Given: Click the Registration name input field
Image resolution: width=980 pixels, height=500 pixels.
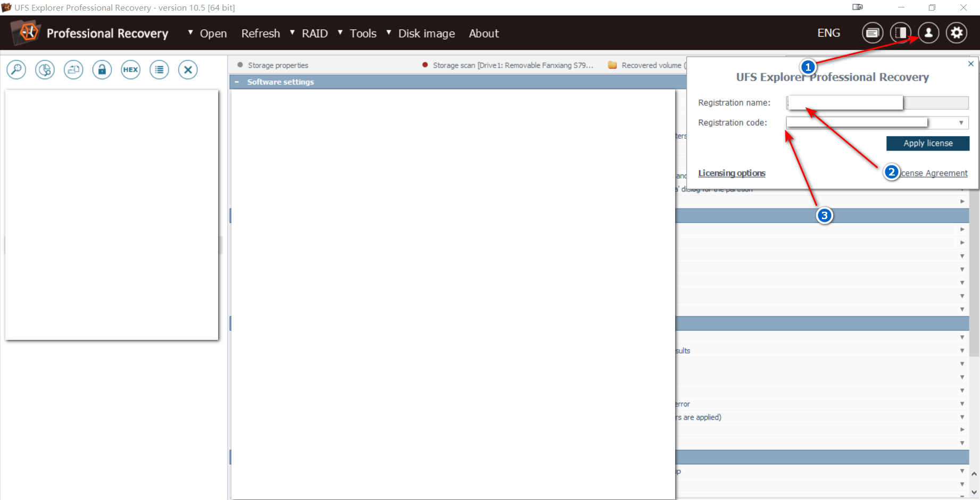Looking at the screenshot, I should (845, 103).
